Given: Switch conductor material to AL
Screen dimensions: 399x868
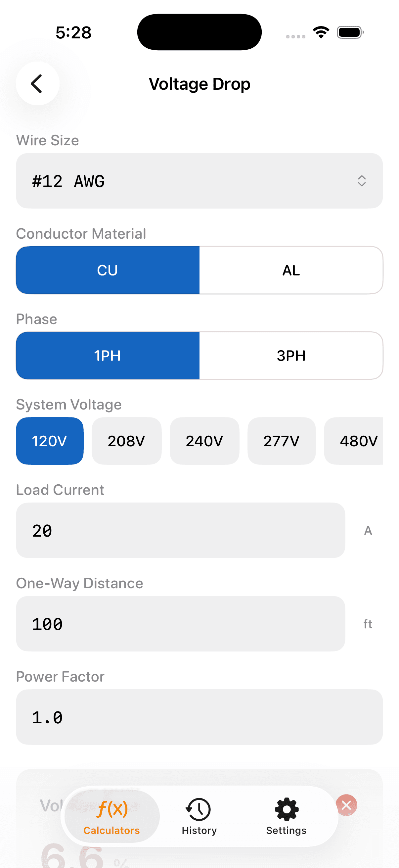Looking at the screenshot, I should click(x=291, y=270).
